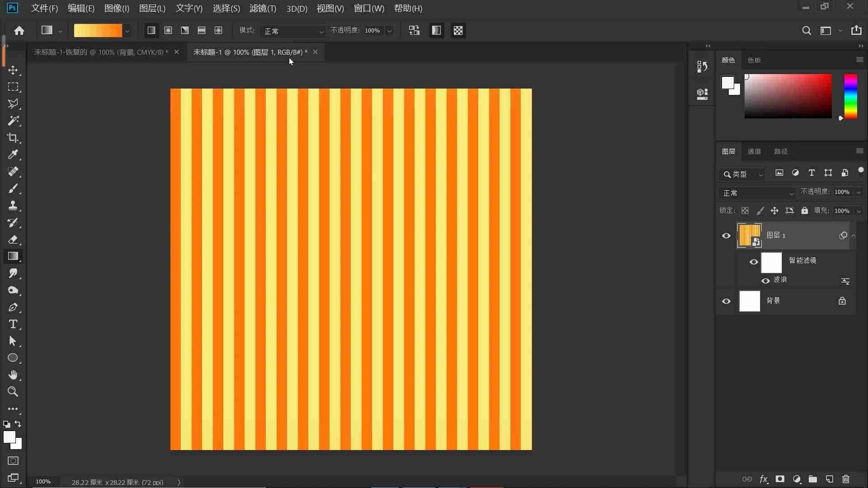Create a new layer
This screenshot has height=488, width=868.
click(830, 479)
